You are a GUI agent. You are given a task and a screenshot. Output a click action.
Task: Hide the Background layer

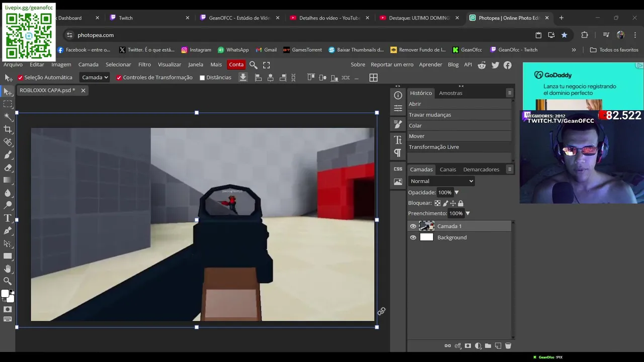413,238
